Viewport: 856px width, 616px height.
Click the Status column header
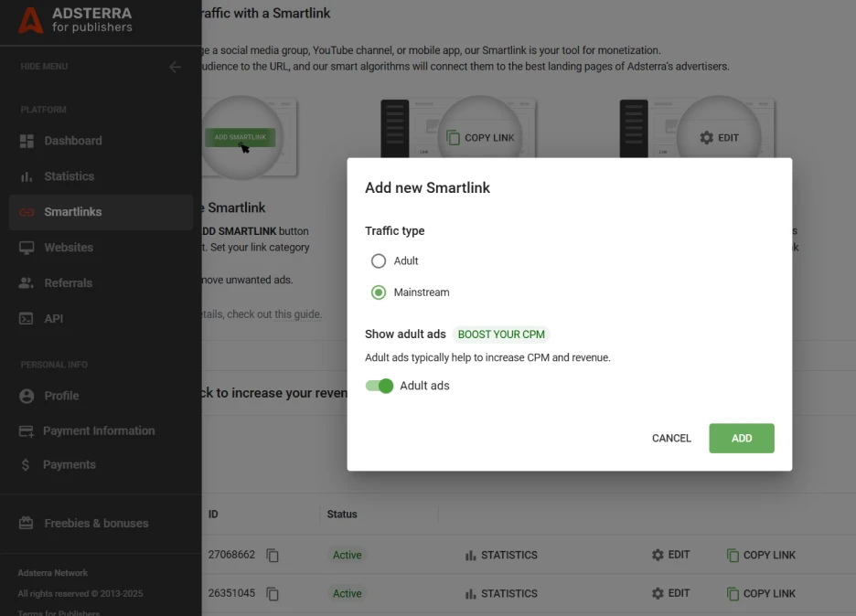pos(342,514)
